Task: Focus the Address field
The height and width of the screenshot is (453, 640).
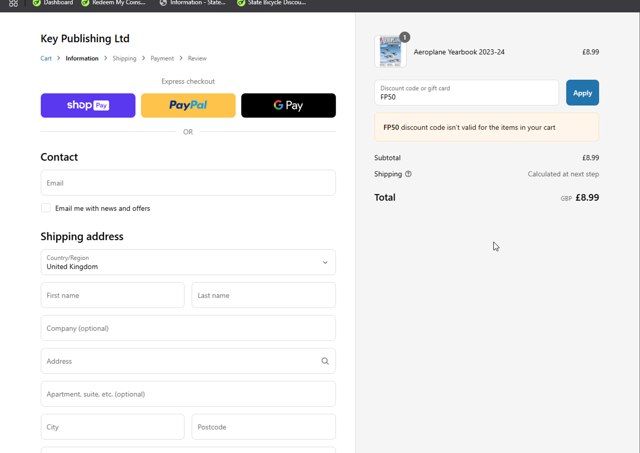Action: point(188,361)
